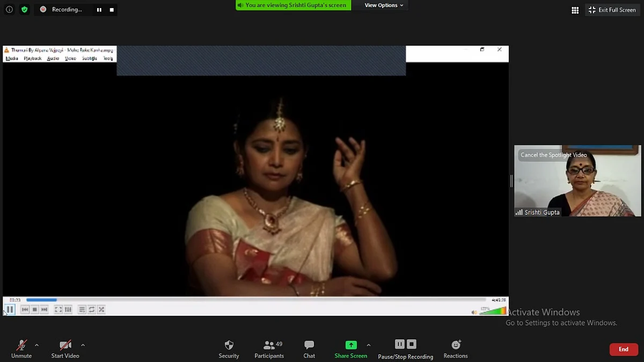Stop the recording from bottom toolbar
The image size is (644, 362).
coord(412,344)
